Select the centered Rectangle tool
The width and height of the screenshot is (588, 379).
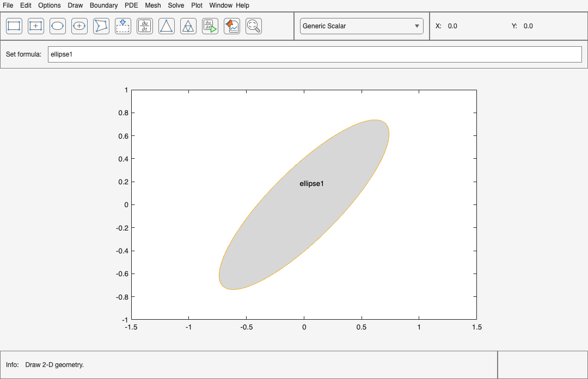pyautogui.click(x=35, y=26)
